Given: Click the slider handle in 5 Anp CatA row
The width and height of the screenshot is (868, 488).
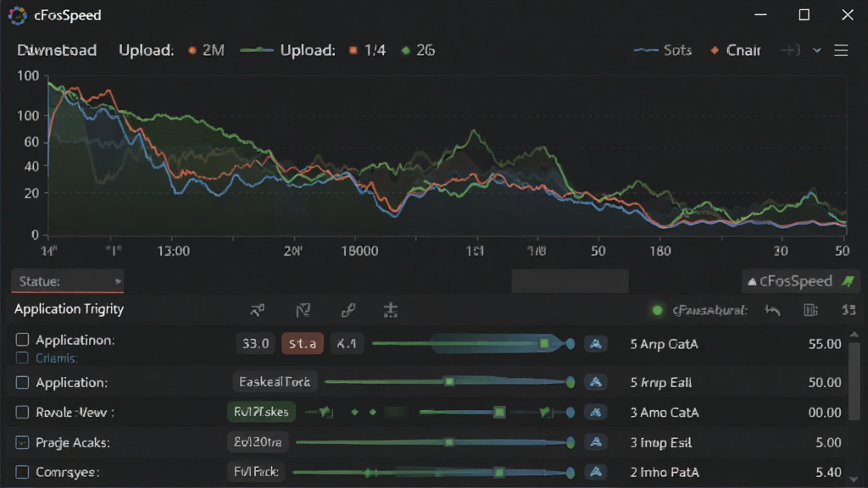Looking at the screenshot, I should [544, 344].
